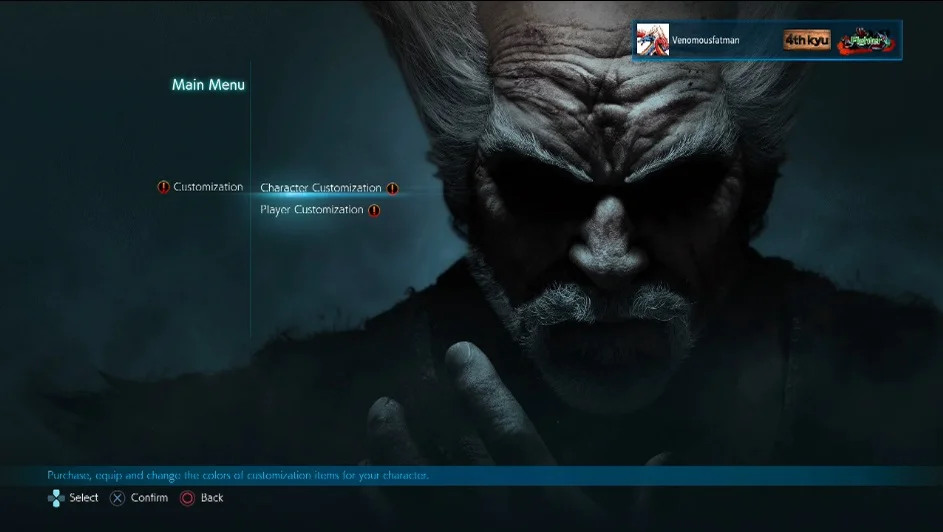Viewport: 943px width, 532px height.
Task: Click the D-pad Select icon
Action: (56, 498)
